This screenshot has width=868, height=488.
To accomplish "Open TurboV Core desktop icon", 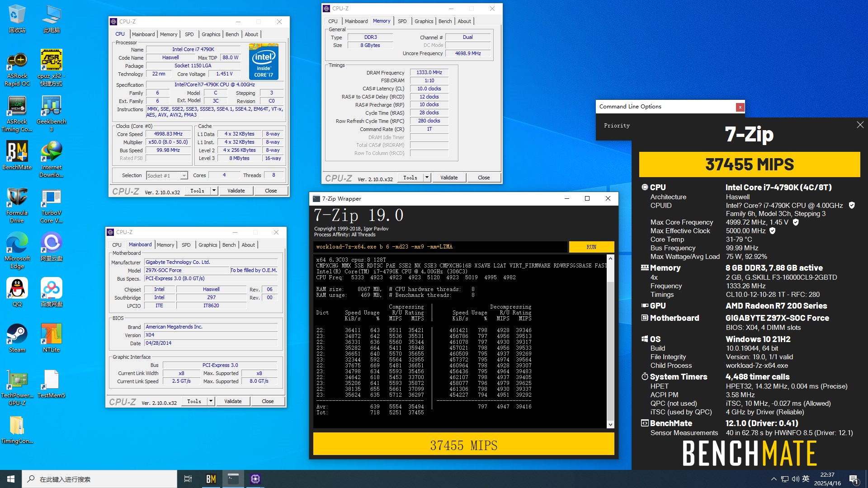I will click(52, 206).
